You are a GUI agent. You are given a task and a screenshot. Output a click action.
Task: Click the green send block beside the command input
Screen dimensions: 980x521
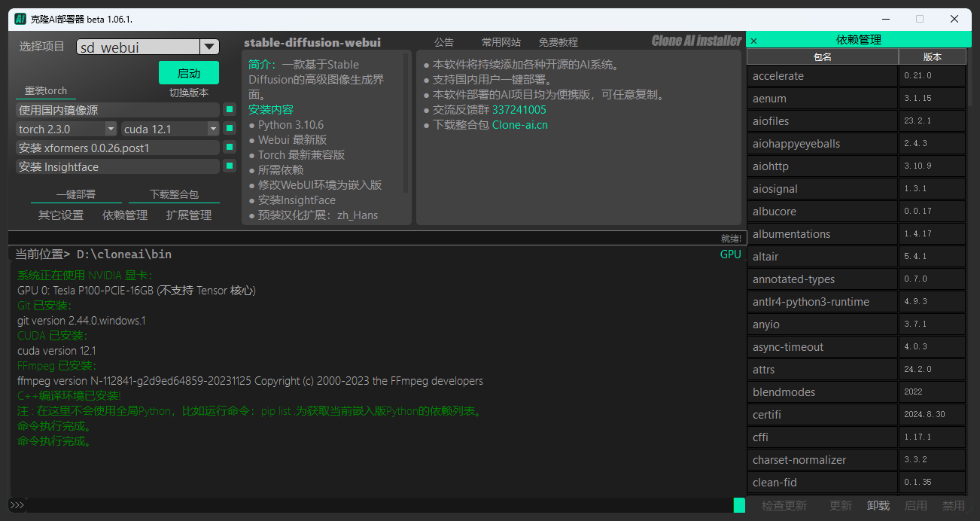point(739,505)
